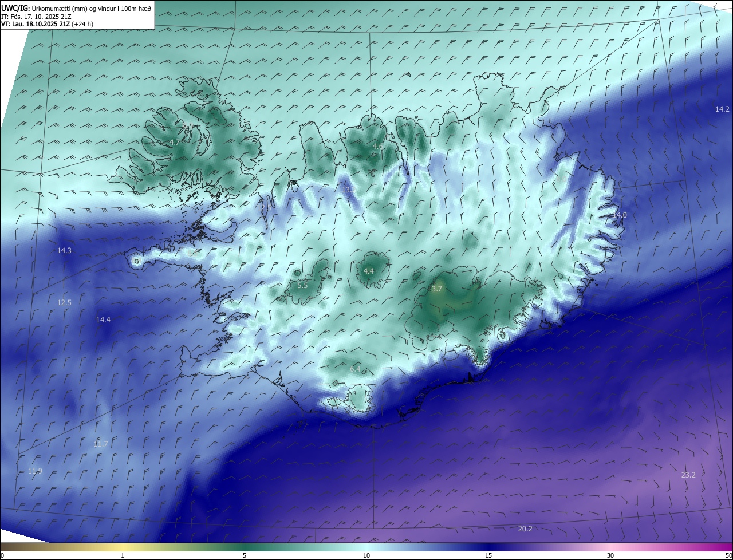Click the 50 tick on the color scale
The width and height of the screenshot is (733, 560).
(x=728, y=555)
